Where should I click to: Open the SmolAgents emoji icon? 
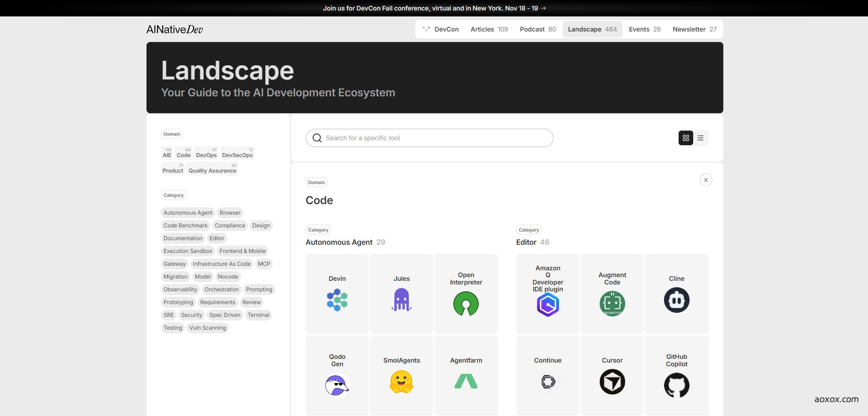402,382
